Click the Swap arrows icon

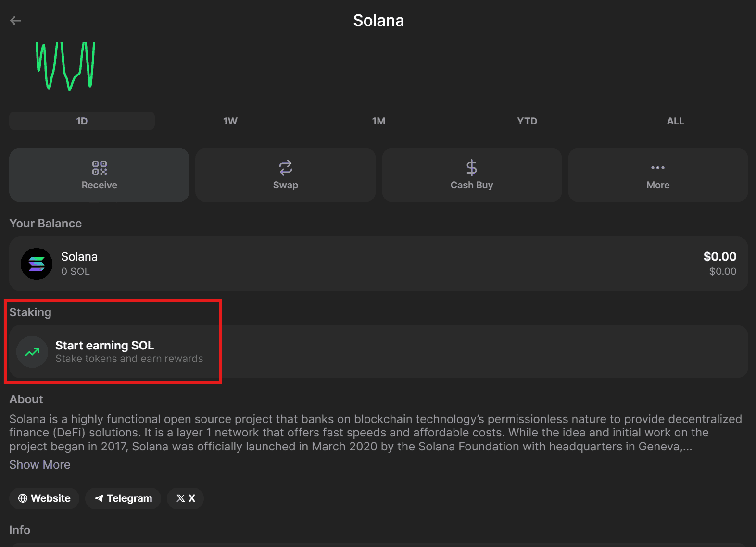pyautogui.click(x=285, y=168)
